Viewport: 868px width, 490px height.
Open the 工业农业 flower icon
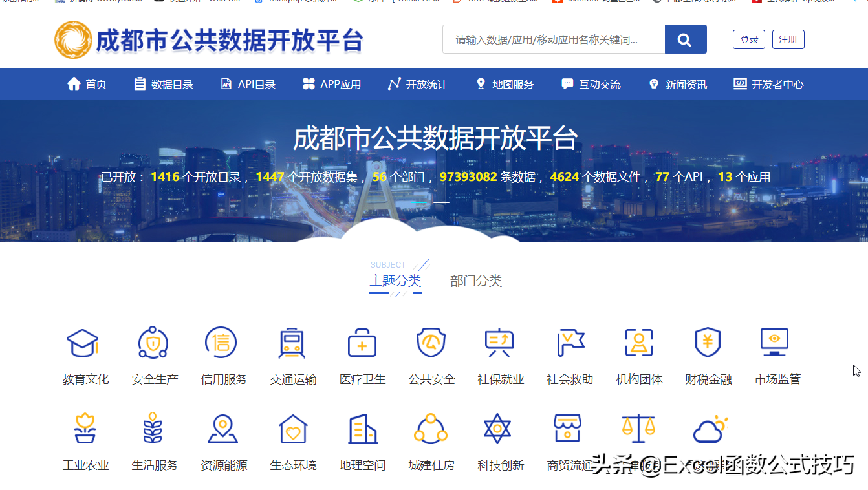pyautogui.click(x=85, y=429)
